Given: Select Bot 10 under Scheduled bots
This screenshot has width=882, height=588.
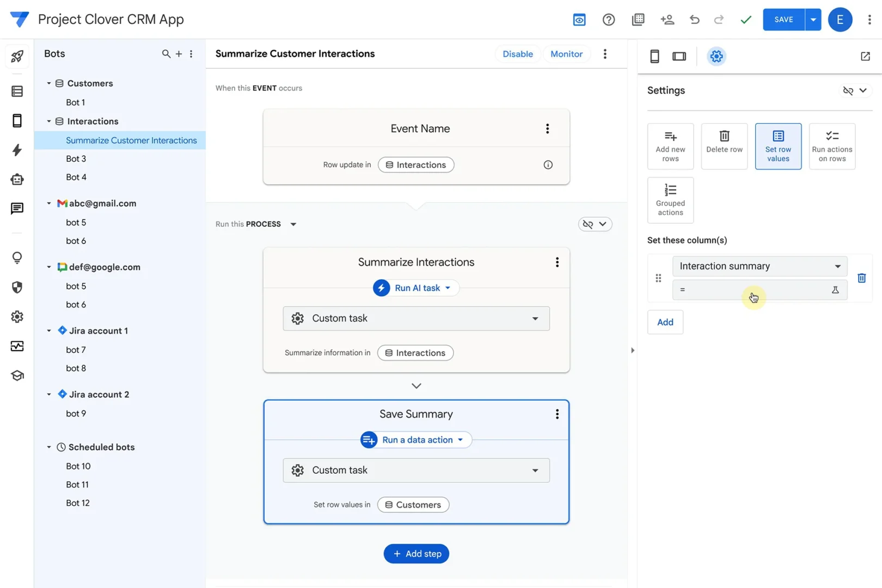Looking at the screenshot, I should pyautogui.click(x=78, y=467).
